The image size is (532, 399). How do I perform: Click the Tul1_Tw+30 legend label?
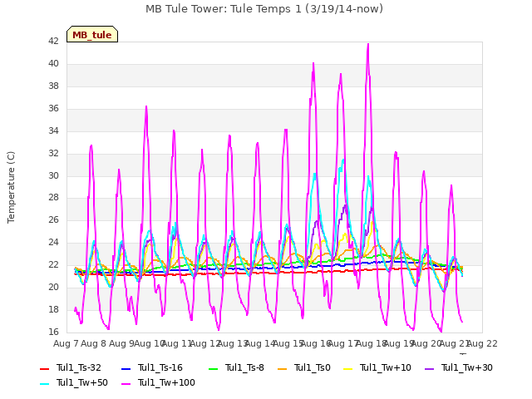[x=467, y=367]
